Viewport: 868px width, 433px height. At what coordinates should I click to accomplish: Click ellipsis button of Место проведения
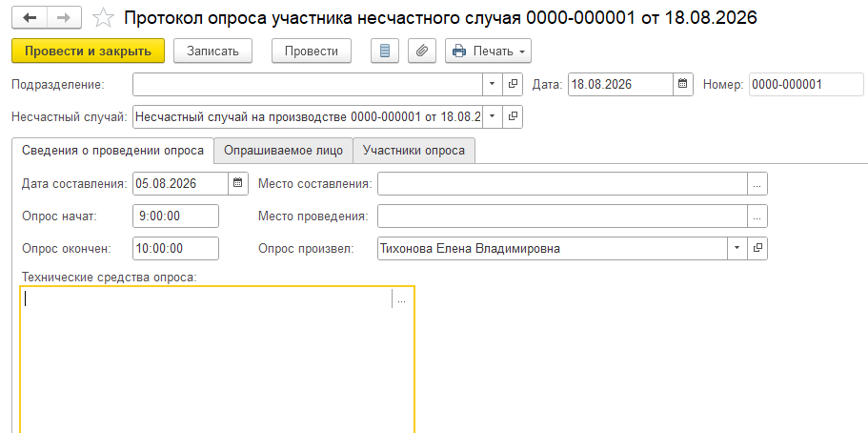[x=757, y=216]
